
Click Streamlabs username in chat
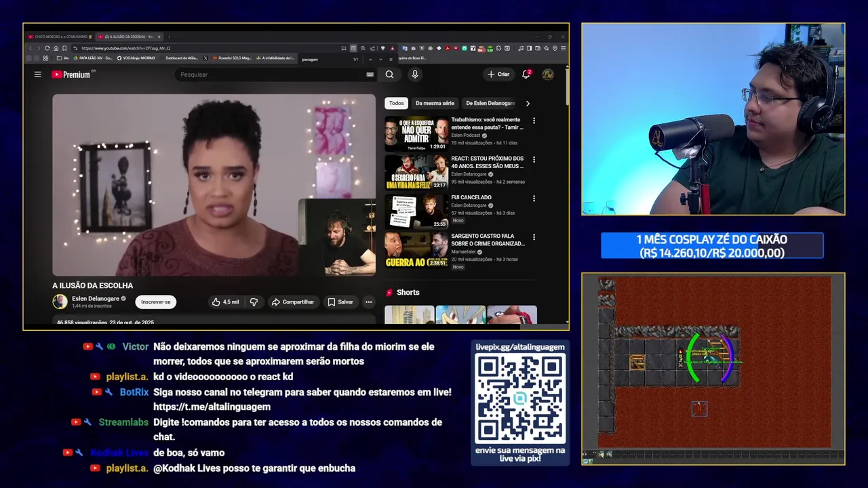[x=123, y=422]
